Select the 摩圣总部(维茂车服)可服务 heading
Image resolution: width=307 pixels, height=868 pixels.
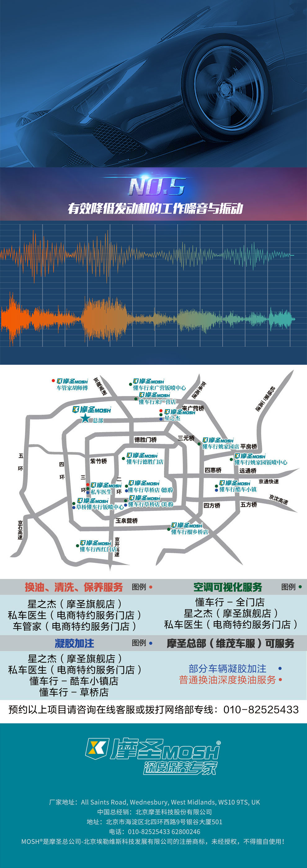231,643
